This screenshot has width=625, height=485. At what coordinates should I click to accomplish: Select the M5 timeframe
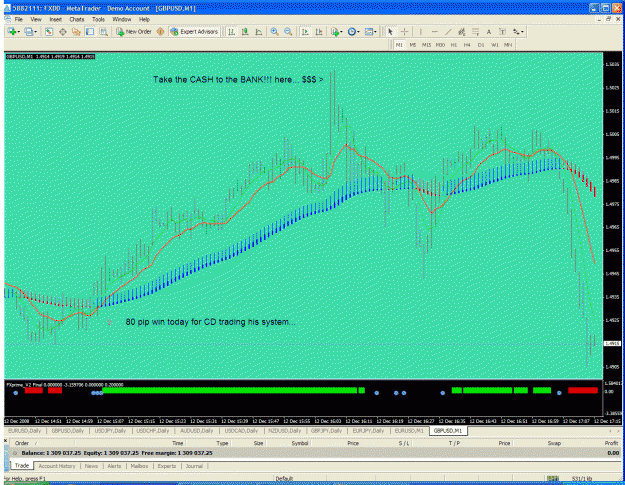(413, 45)
